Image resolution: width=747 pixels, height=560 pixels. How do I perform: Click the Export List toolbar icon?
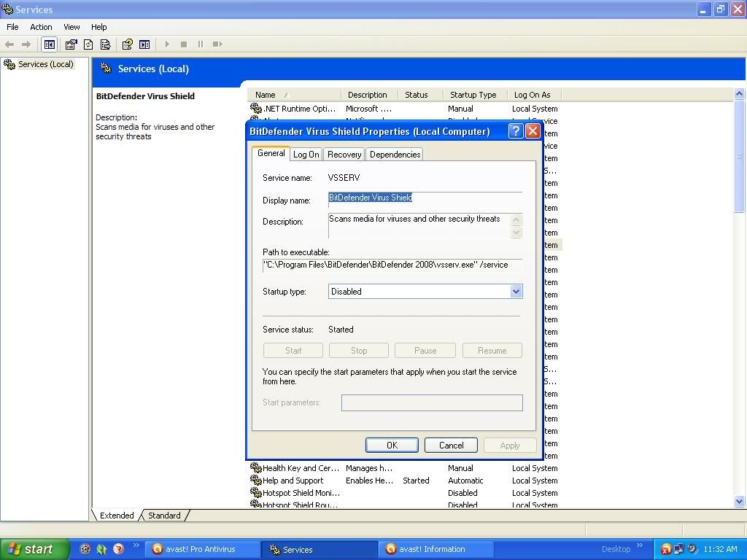(105, 44)
